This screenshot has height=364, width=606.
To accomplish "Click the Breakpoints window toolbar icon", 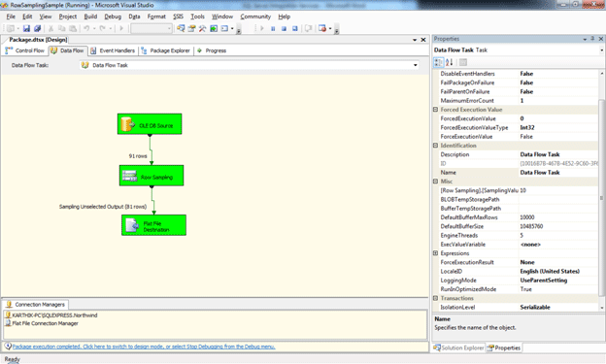I will [x=322, y=28].
